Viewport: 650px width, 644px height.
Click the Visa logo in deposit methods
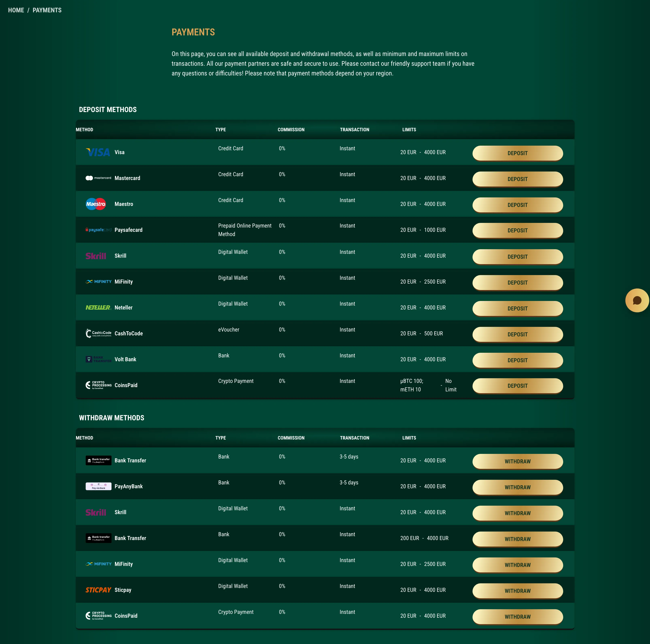click(98, 152)
